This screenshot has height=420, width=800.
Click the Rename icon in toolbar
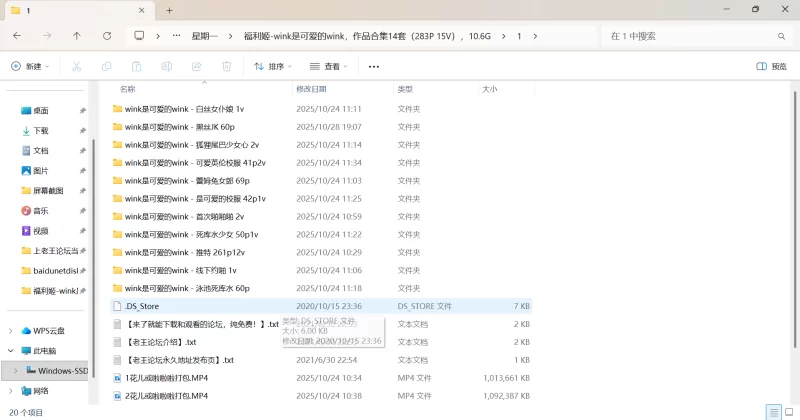tap(167, 67)
